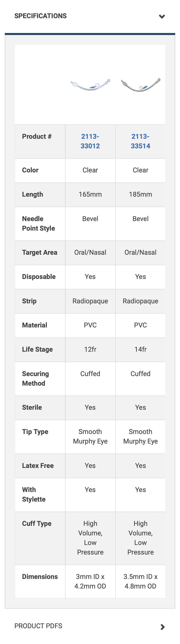Viewport: 180px width, 644px height.
Task: Select the 165mm Length cell
Action: click(x=90, y=194)
